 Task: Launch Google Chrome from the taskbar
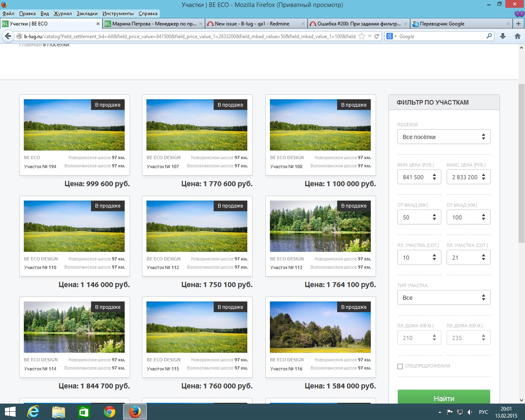click(110, 412)
